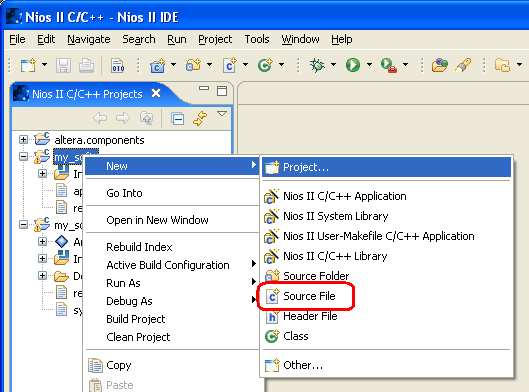This screenshot has width=529, height=392.
Task: Select Header File in New submenu
Action: (387, 316)
